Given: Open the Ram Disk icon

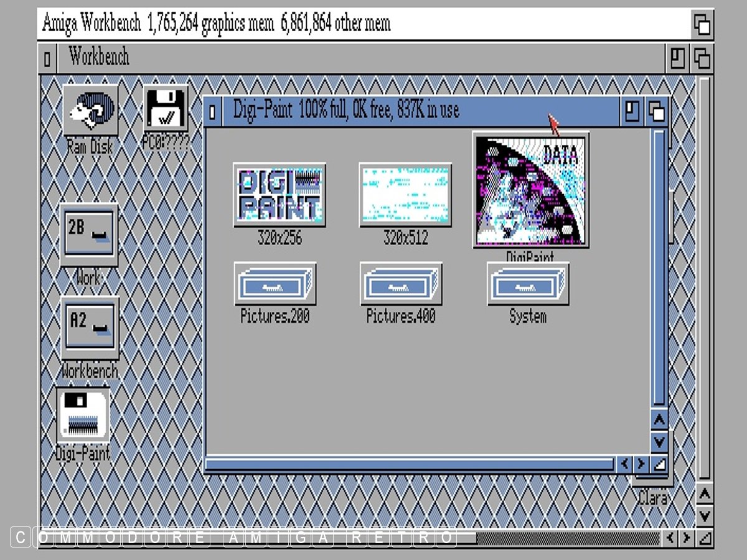Looking at the screenshot, I should 90,112.
